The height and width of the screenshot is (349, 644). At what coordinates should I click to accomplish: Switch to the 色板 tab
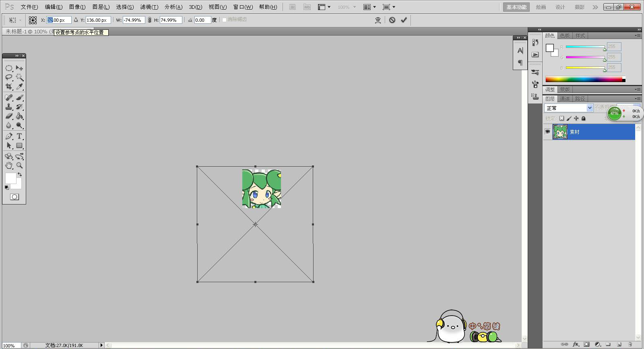coord(565,36)
